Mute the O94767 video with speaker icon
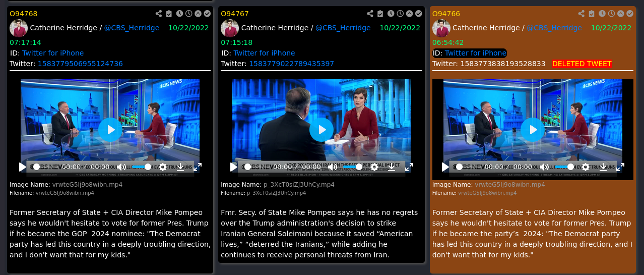The height and width of the screenshot is (275, 644). click(333, 167)
